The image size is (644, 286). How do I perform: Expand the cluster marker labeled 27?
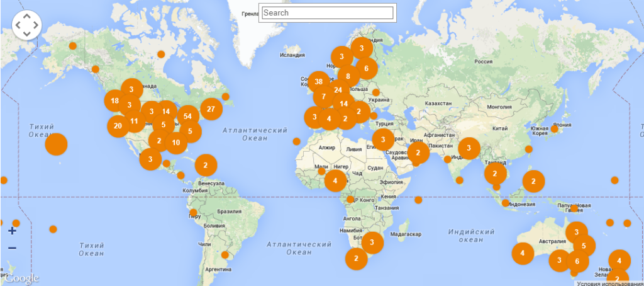pos(211,109)
